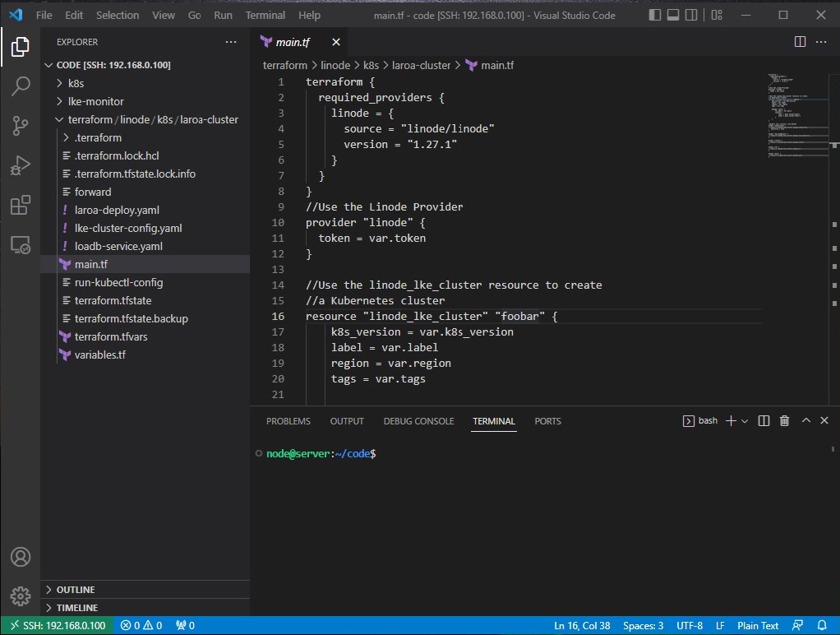The height and width of the screenshot is (635, 840).
Task: Switch to the Problems panel tab
Action: [288, 421]
